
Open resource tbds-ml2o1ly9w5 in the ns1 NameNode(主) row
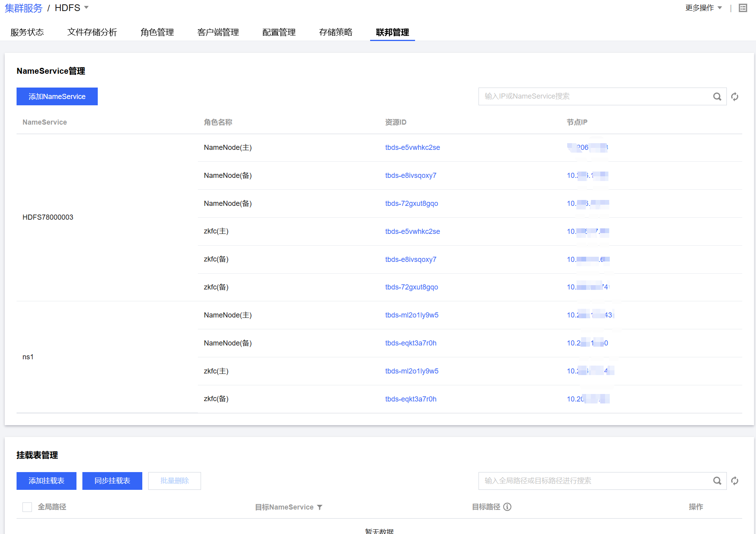pos(412,315)
